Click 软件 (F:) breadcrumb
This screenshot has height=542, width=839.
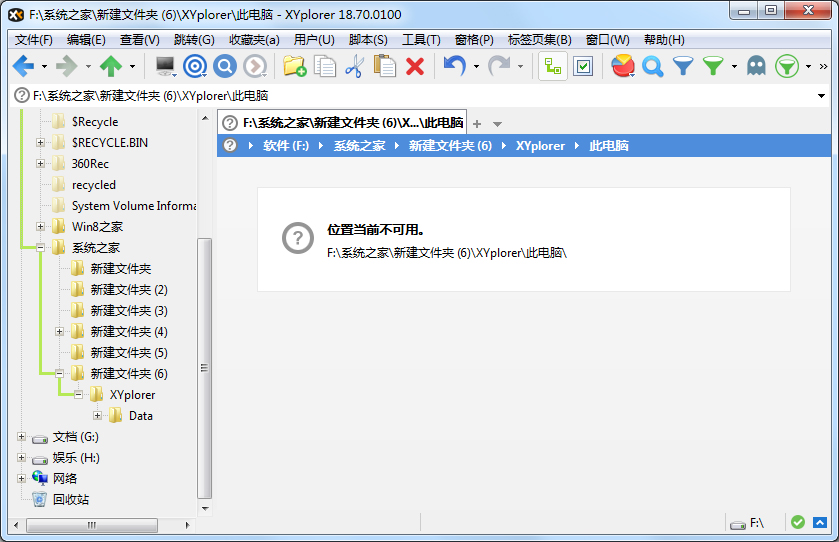coord(286,146)
